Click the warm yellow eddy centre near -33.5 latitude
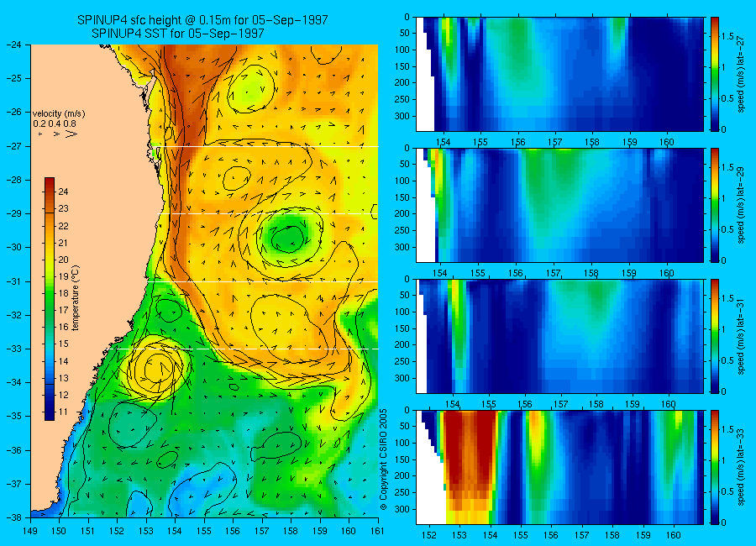Viewport: 756px width, 546px height. 157,368
